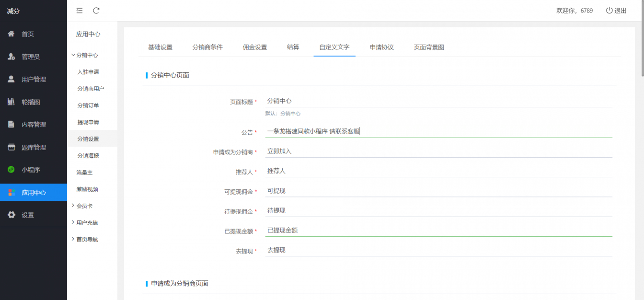The height and width of the screenshot is (300, 644).
Task: Switch to the 佣金设置 tab
Action: coord(255,47)
